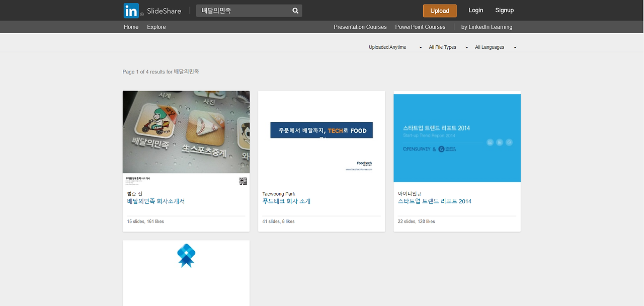Image resolution: width=644 pixels, height=306 pixels.
Task: Open the 스타트업 트렌드 리포트 2014 thumbnail
Action: [457, 137]
